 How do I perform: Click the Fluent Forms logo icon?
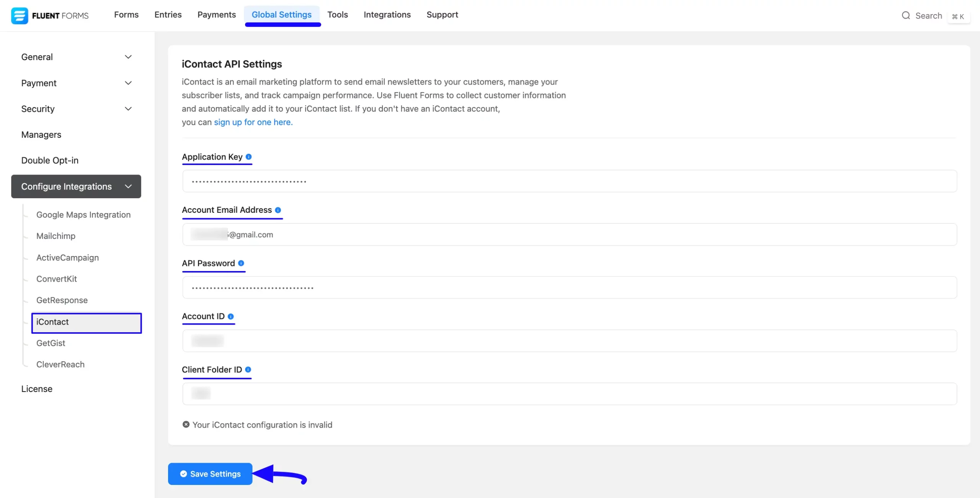pos(19,16)
